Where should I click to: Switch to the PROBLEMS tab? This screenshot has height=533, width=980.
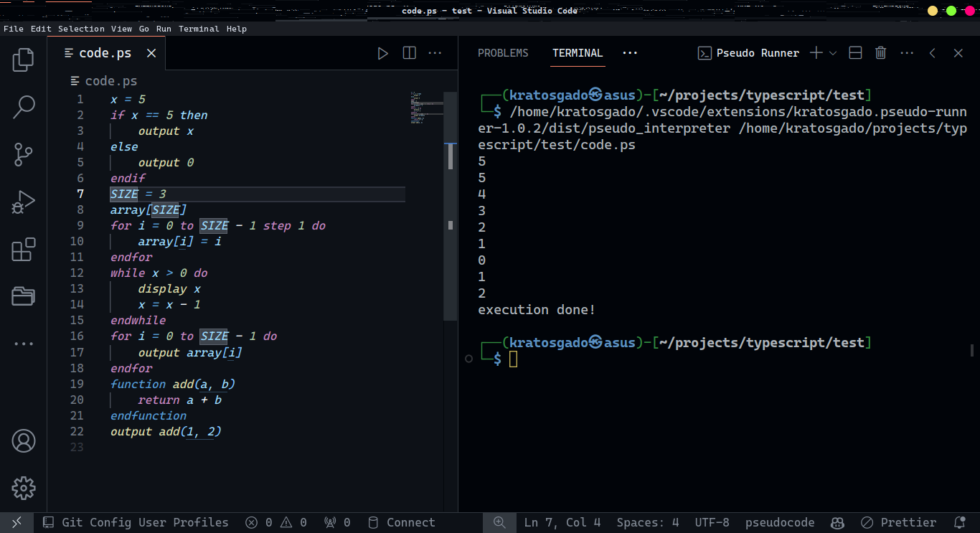pyautogui.click(x=503, y=53)
